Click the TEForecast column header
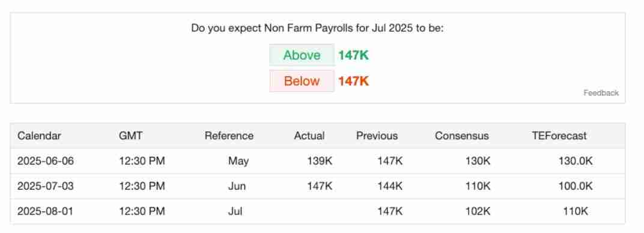 tap(559, 136)
